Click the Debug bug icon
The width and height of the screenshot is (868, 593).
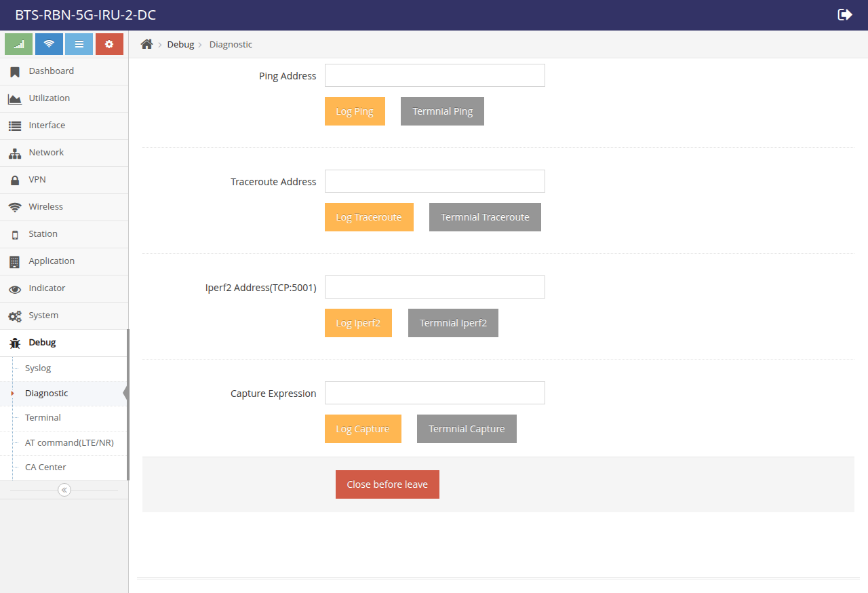tap(15, 343)
